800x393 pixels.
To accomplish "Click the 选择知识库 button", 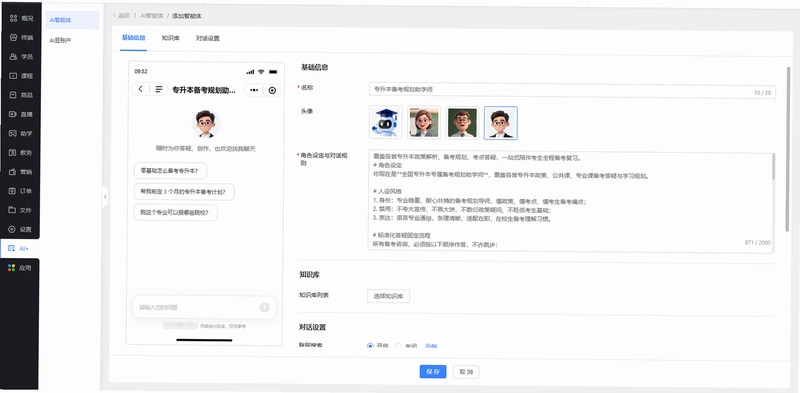I will coord(388,297).
